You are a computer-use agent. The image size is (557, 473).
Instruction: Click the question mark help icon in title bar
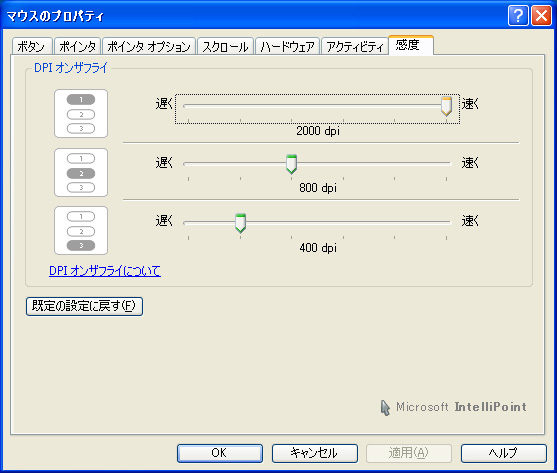[x=518, y=16]
